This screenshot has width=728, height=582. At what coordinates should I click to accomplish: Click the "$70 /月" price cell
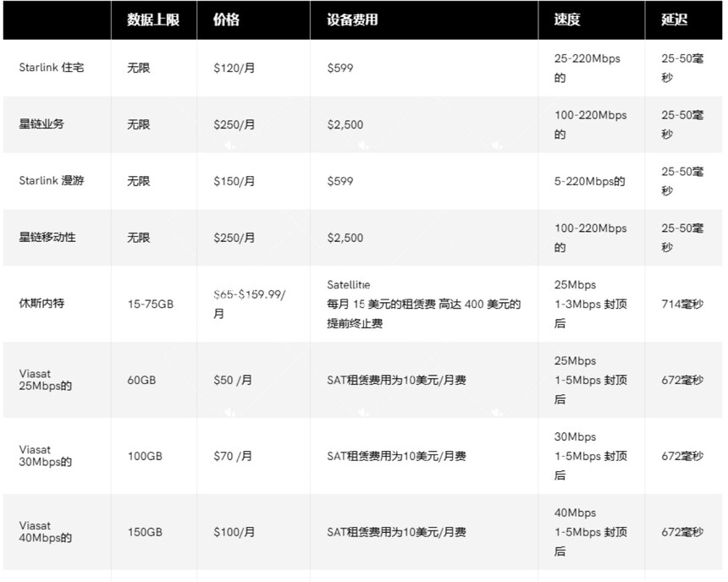233,457
